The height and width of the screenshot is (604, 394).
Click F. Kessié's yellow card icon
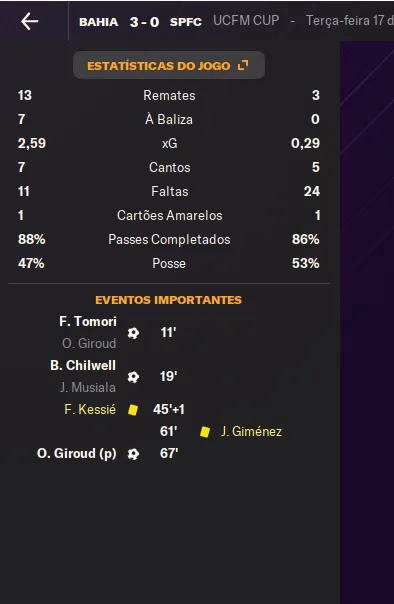tap(133, 409)
